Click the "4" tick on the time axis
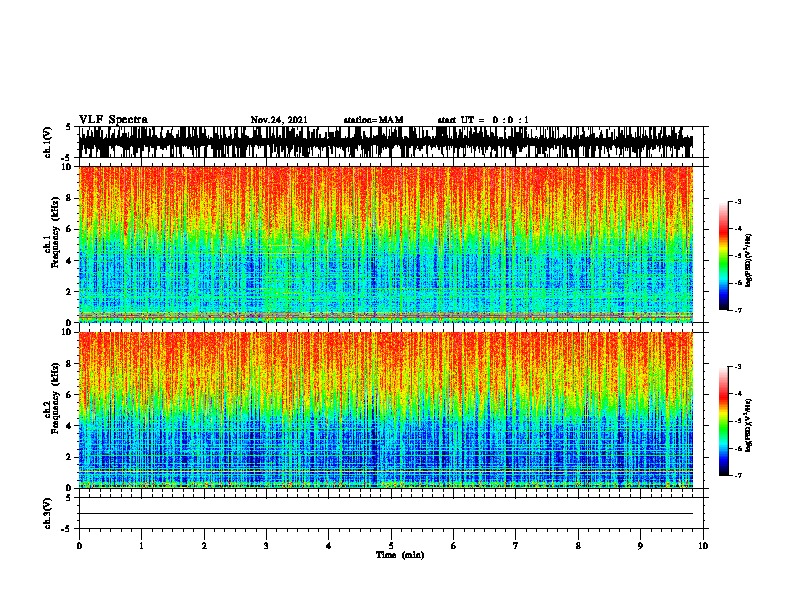Image resolution: width=792 pixels, height=612 pixels. pos(329,546)
